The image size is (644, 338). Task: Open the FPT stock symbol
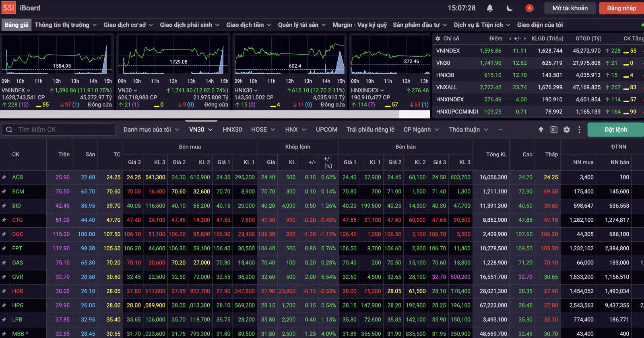tap(17, 248)
